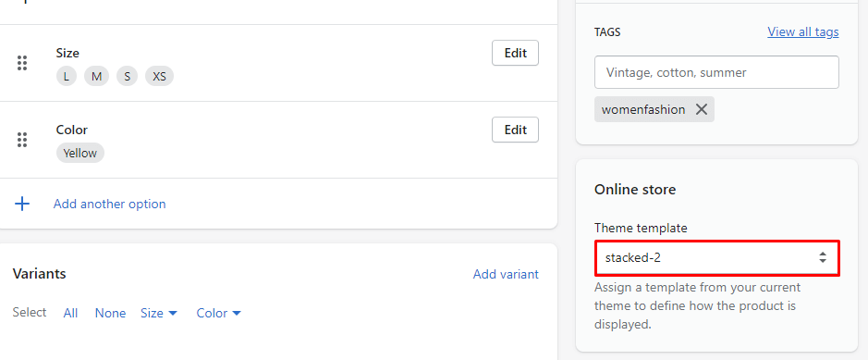
Task: Grab the Color option drag handle
Action: pos(22,140)
